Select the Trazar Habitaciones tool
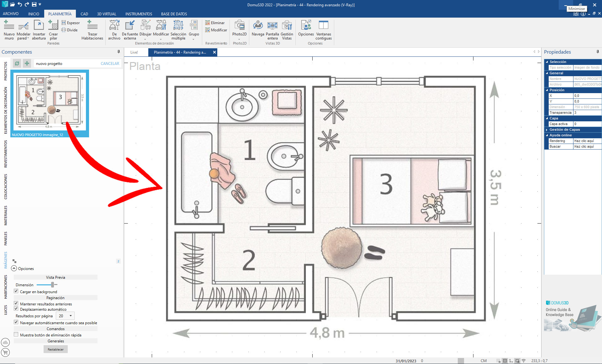The width and height of the screenshot is (602, 364). pos(92,30)
